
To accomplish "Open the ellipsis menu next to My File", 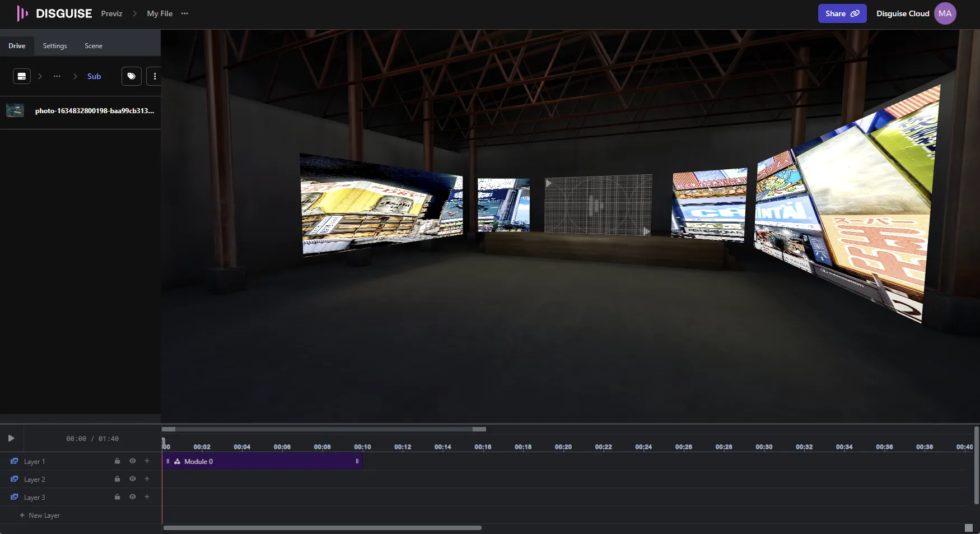I will point(185,13).
